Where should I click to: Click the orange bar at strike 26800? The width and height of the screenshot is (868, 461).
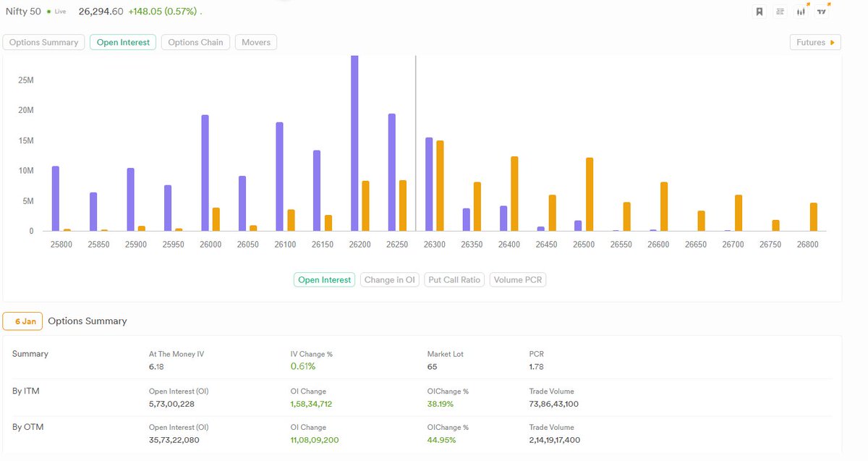click(x=814, y=217)
